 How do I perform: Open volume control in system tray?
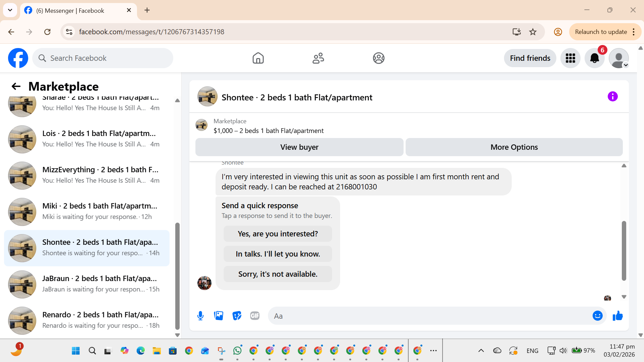click(563, 351)
